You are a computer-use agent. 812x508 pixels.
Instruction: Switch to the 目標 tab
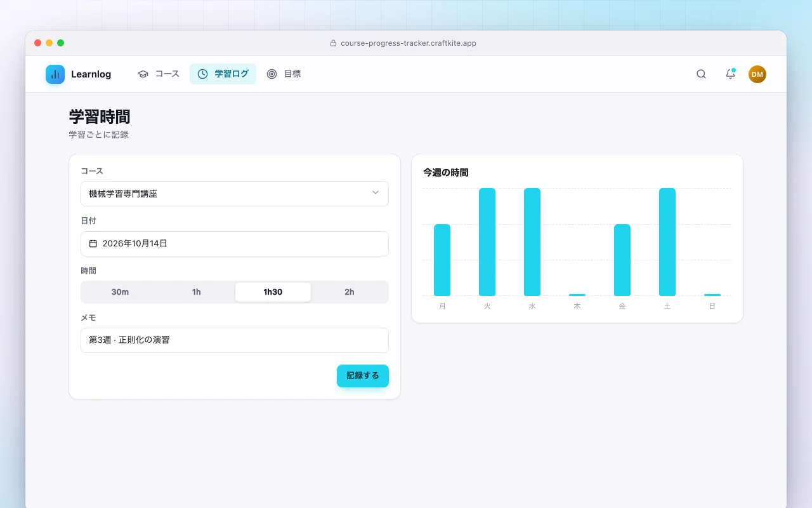284,74
